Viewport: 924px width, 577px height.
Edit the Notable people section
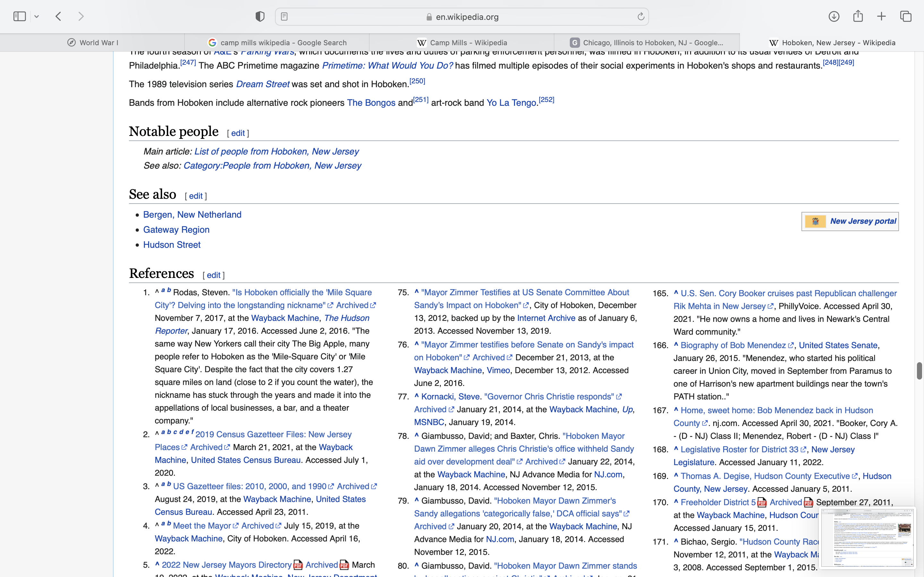coord(238,133)
